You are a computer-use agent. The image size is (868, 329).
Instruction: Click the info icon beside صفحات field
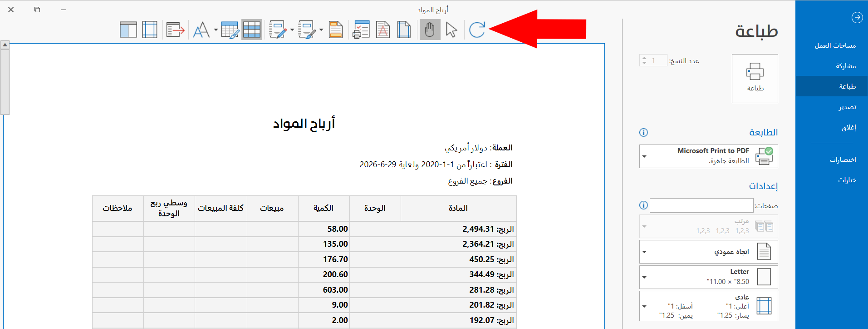pyautogui.click(x=643, y=205)
